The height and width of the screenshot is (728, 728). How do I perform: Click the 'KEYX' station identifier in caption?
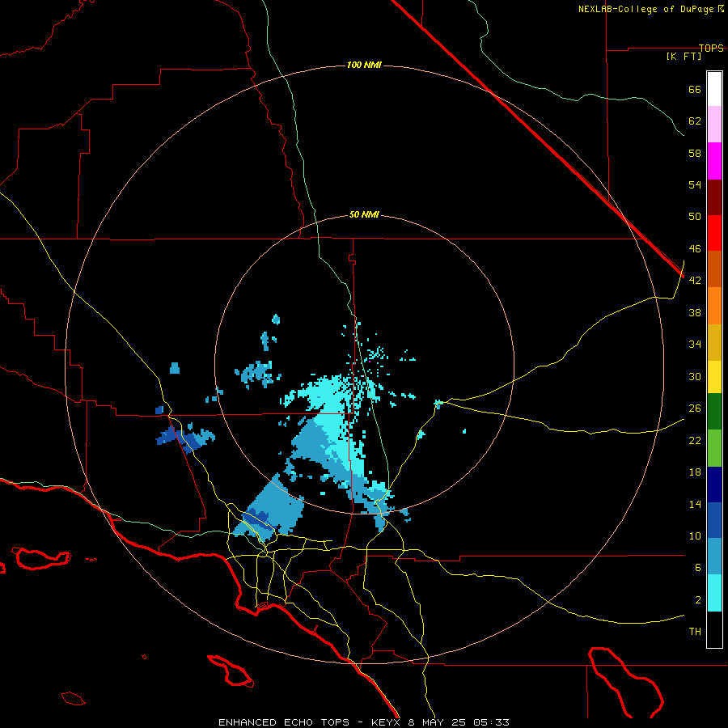(x=385, y=722)
